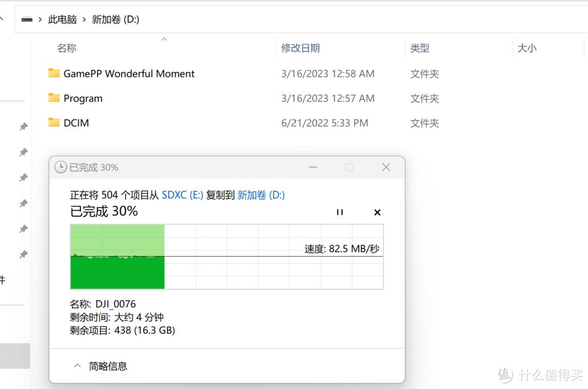Open the DCIM folder icon
This screenshot has height=389, width=588.
[54, 123]
